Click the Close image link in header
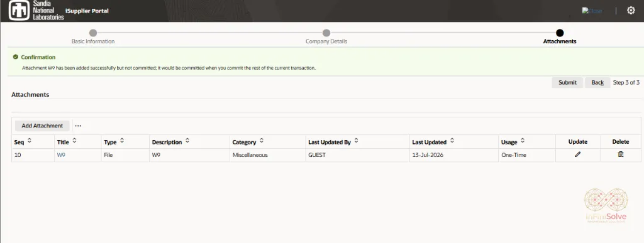The height and width of the screenshot is (243, 644). (x=592, y=11)
